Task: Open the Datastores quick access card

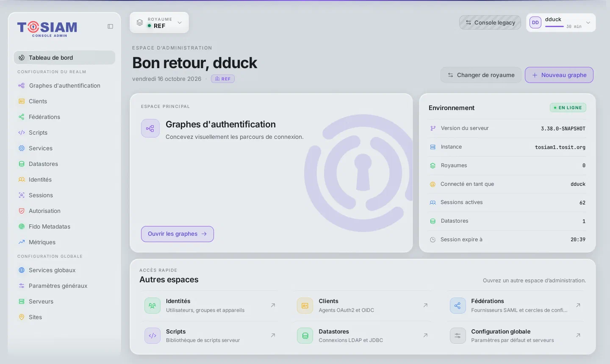Action: pos(363,336)
